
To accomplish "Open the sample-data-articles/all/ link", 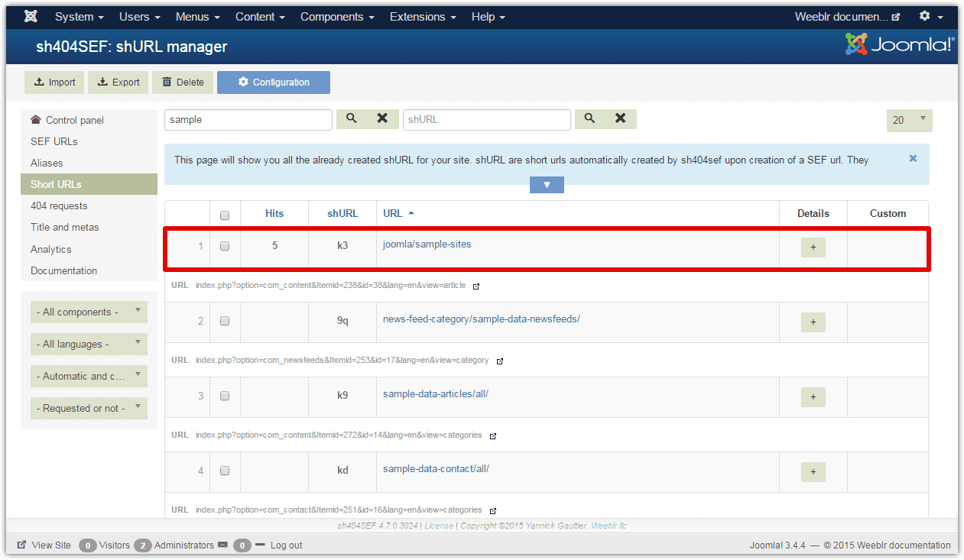I will click(x=436, y=394).
